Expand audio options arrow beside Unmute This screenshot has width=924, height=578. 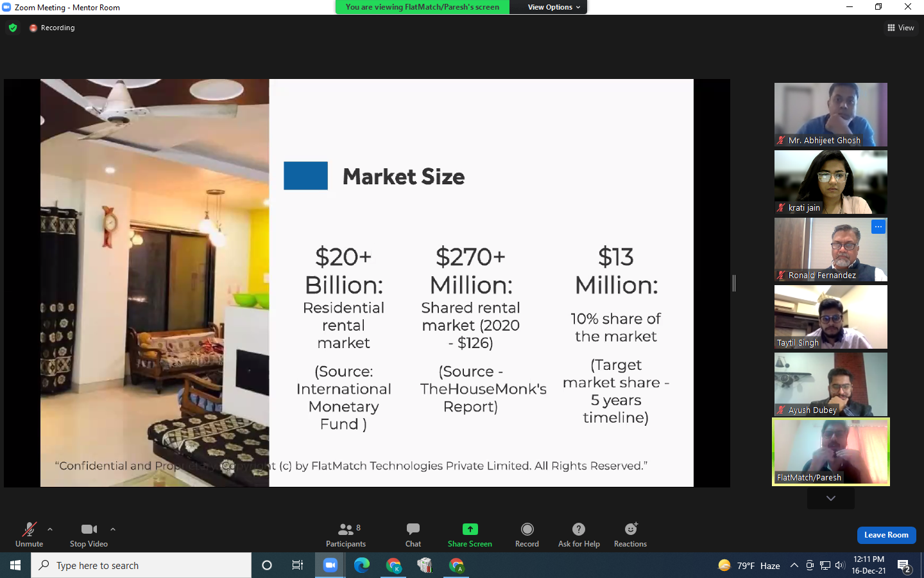(x=50, y=529)
